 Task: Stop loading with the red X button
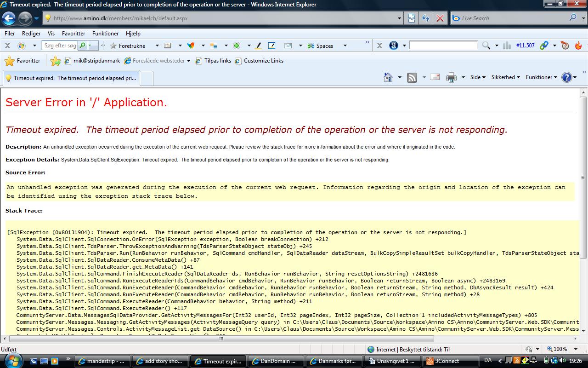tap(440, 18)
